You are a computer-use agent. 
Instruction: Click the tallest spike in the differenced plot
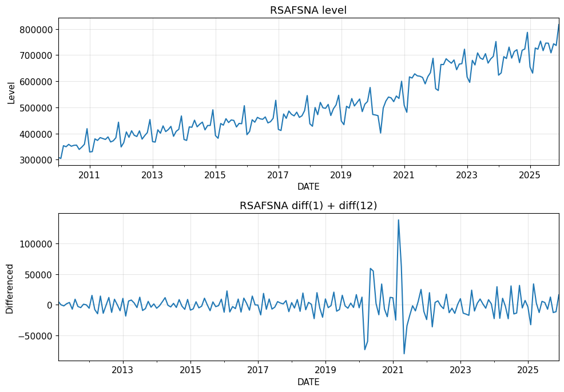coord(398,220)
